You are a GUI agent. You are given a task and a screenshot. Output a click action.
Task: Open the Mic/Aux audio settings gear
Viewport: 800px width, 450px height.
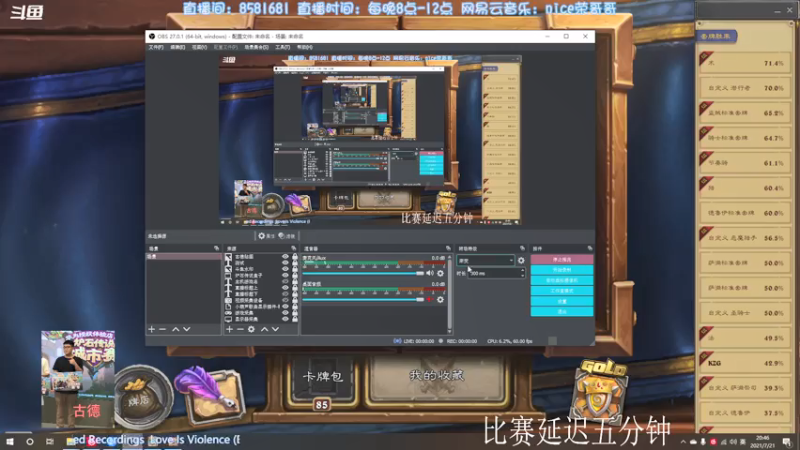440,273
